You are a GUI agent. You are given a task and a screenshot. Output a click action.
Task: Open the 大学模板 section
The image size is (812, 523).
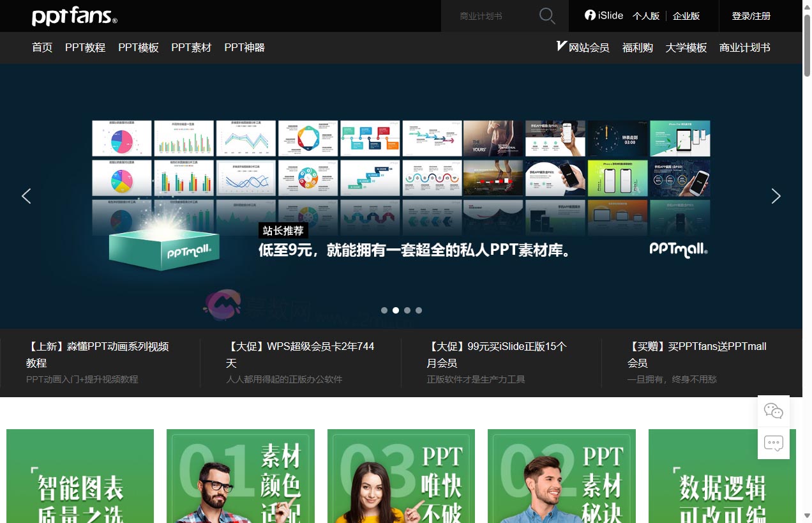point(686,47)
